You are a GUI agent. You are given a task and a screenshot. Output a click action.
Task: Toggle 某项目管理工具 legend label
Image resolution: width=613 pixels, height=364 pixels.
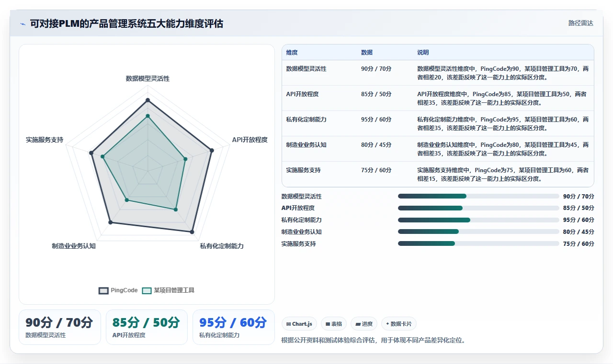(174, 290)
